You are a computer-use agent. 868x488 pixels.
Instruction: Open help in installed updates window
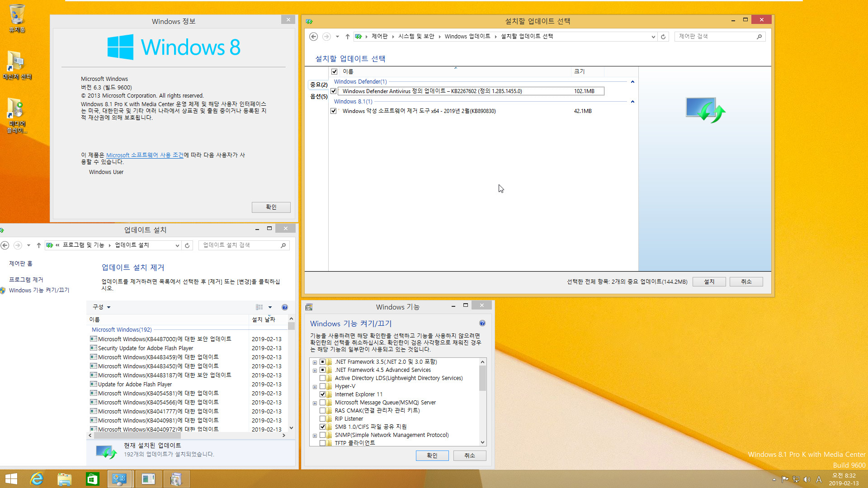click(285, 307)
